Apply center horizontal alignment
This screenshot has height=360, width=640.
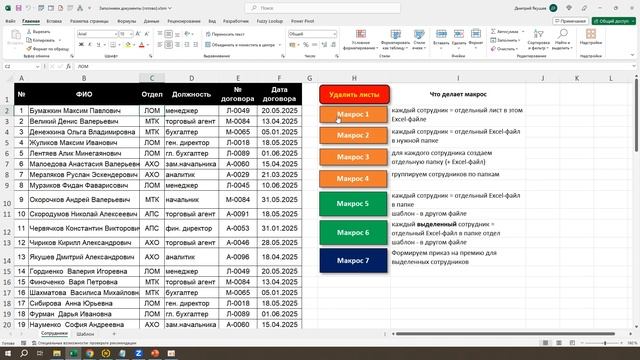point(169,44)
